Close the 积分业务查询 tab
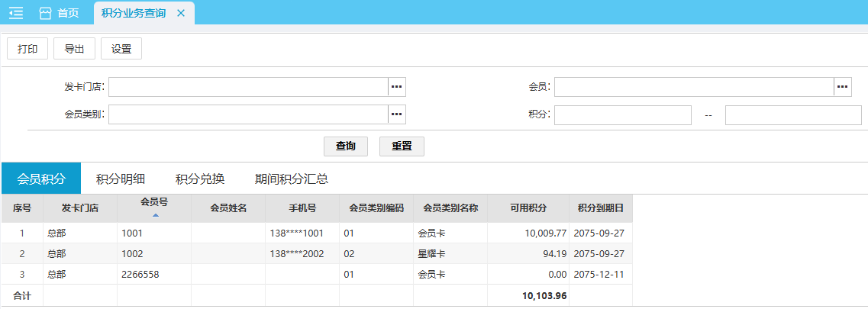The width and height of the screenshot is (868, 309). click(180, 13)
